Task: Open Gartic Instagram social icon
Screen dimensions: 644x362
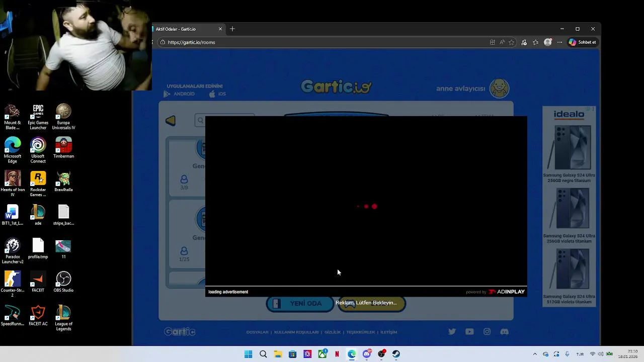Action: pyautogui.click(x=487, y=331)
